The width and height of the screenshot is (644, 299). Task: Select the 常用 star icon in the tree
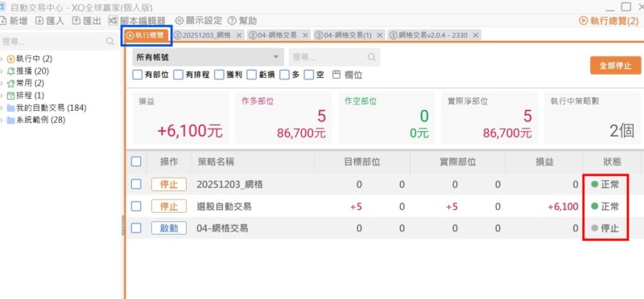[11, 84]
